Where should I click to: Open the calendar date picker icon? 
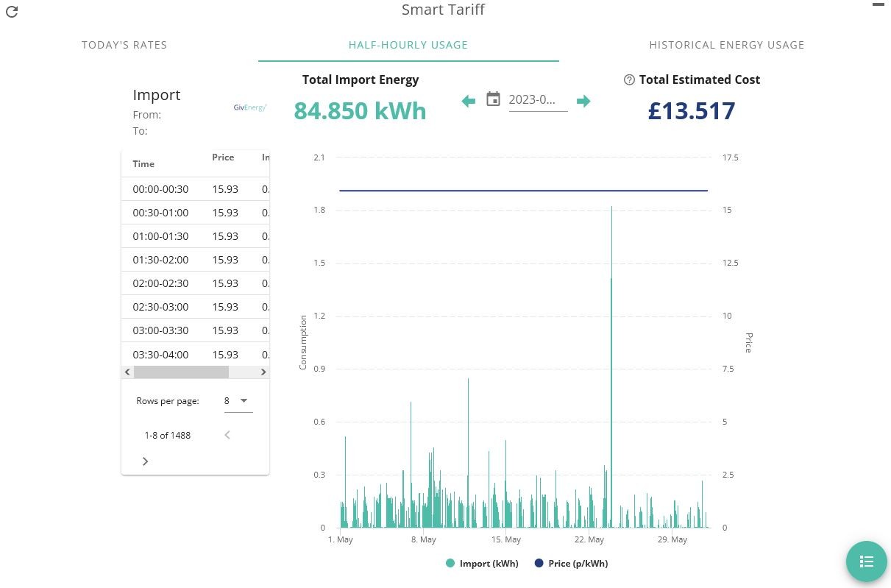[493, 99]
